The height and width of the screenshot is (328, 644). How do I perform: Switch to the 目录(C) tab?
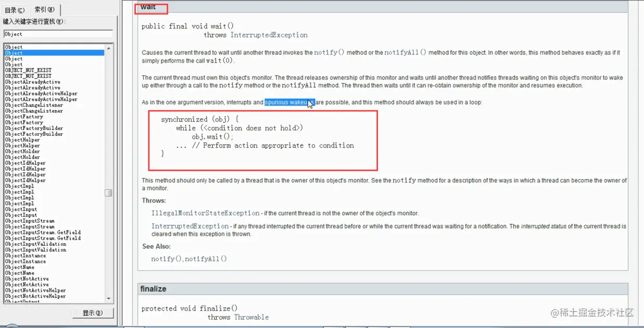click(x=15, y=10)
